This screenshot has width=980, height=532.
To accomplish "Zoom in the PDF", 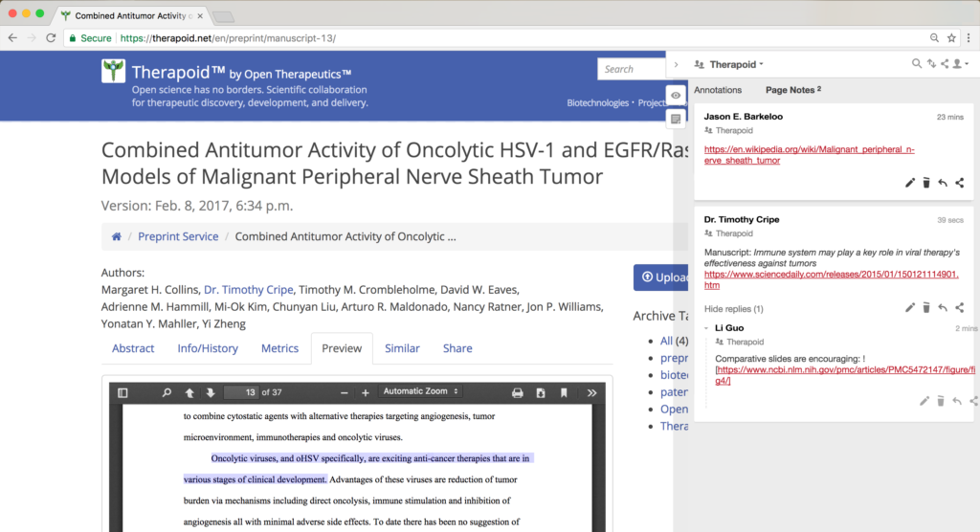I will (366, 392).
